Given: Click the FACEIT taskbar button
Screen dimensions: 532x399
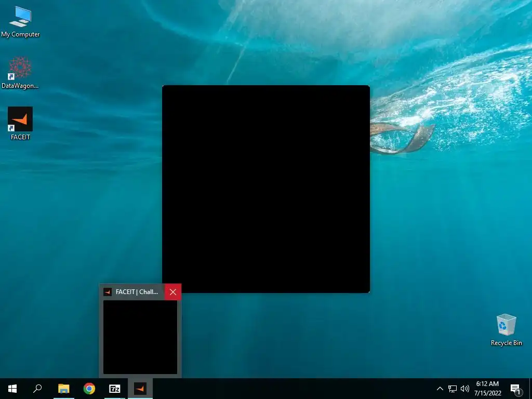Looking at the screenshot, I should click(140, 389).
